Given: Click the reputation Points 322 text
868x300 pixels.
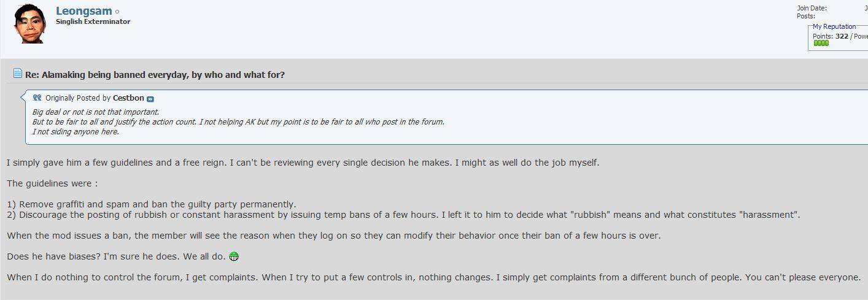Looking at the screenshot, I should [831, 36].
